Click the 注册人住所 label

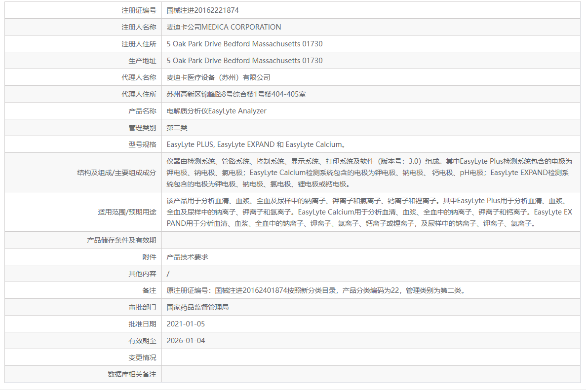139,44
